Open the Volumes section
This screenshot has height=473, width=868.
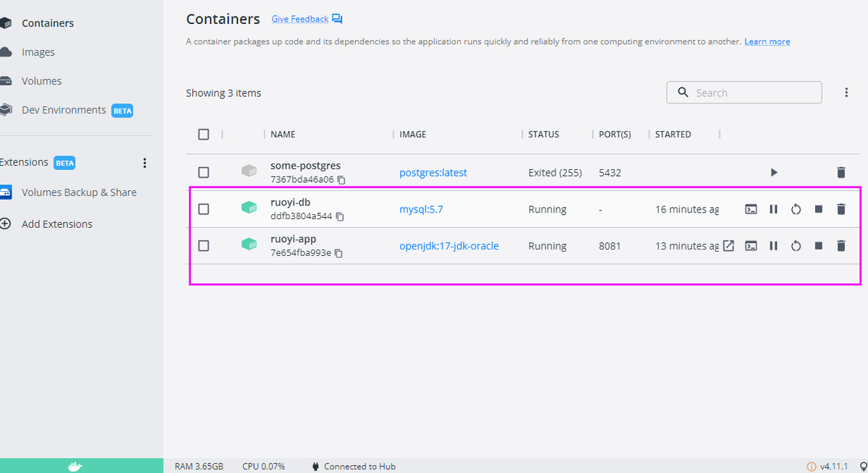coord(41,81)
